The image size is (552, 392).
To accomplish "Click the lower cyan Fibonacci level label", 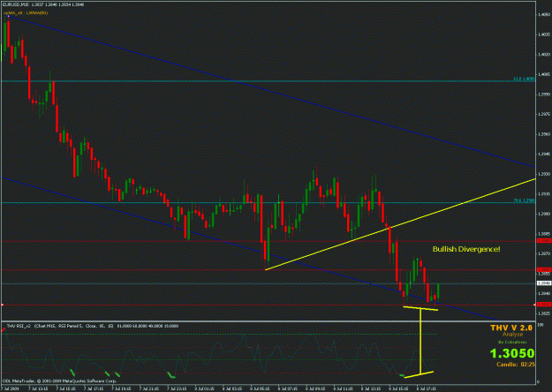I will point(524,200).
